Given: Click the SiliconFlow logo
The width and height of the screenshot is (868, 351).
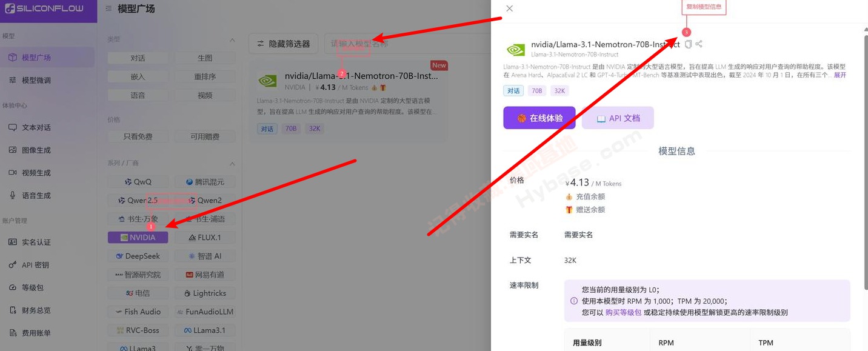Looking at the screenshot, I should click(44, 8).
